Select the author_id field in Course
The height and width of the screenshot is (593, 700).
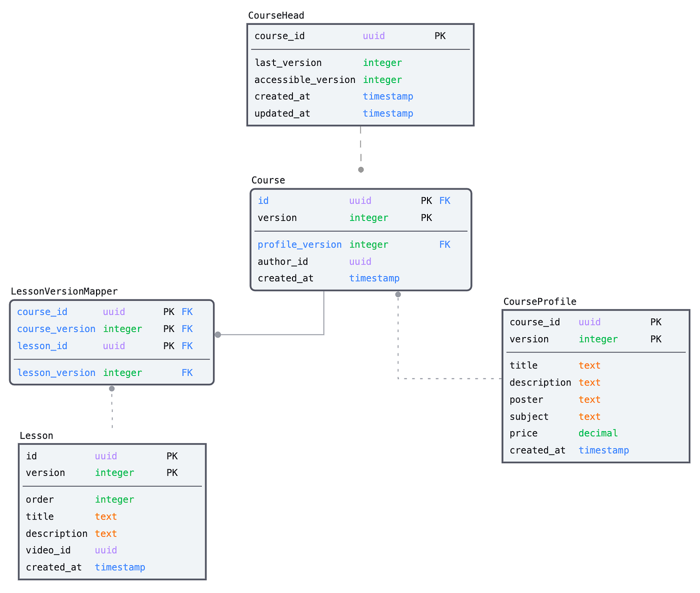tap(282, 261)
